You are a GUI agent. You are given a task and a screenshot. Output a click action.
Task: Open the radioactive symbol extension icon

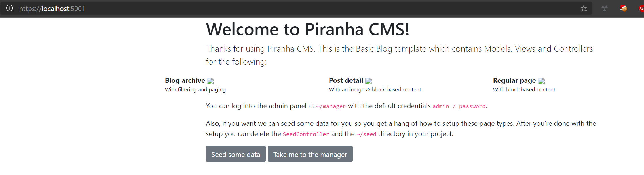click(x=605, y=8)
